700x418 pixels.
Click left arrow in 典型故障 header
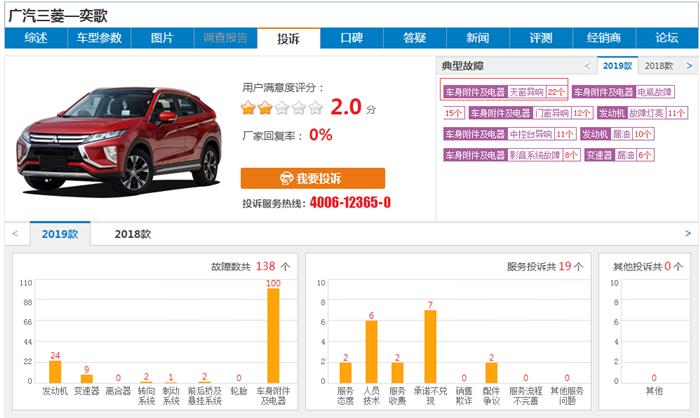pyautogui.click(x=587, y=66)
